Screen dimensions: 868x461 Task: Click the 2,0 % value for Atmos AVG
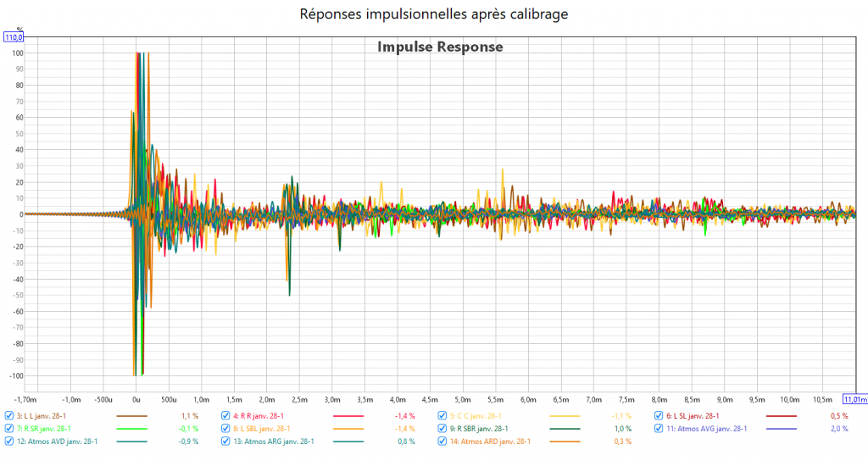click(x=839, y=429)
